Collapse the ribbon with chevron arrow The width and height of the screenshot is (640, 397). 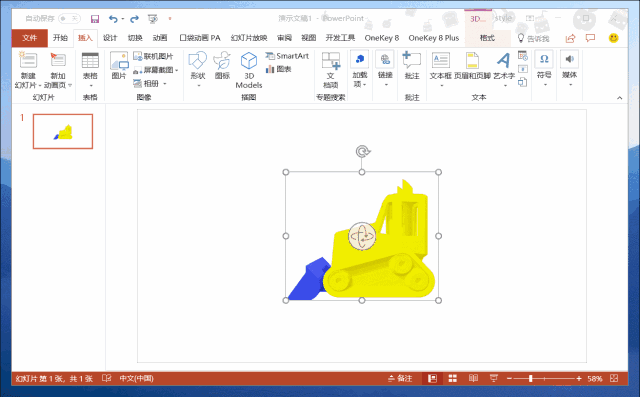[x=620, y=98]
